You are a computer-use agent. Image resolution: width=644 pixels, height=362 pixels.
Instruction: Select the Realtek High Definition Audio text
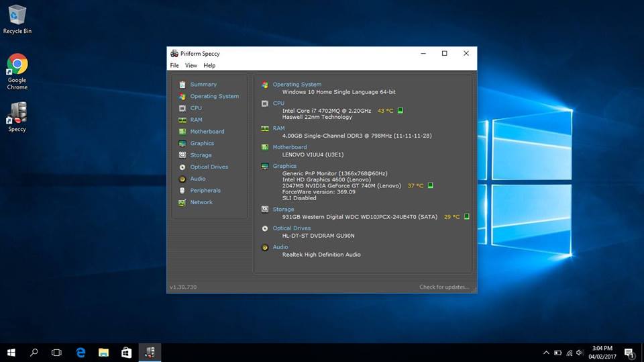321,255
